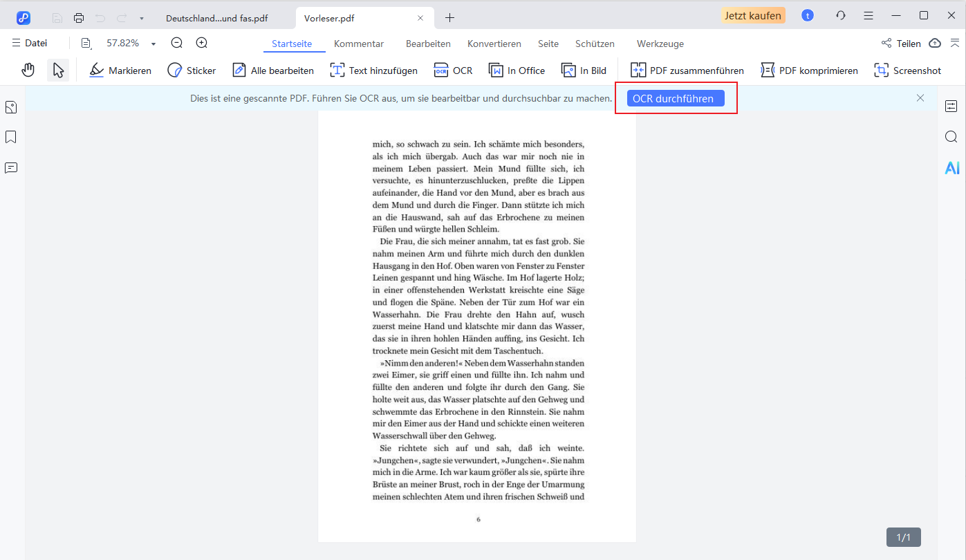Click the Jetzt kaufen button
This screenshot has height=560, width=966.
753,15
